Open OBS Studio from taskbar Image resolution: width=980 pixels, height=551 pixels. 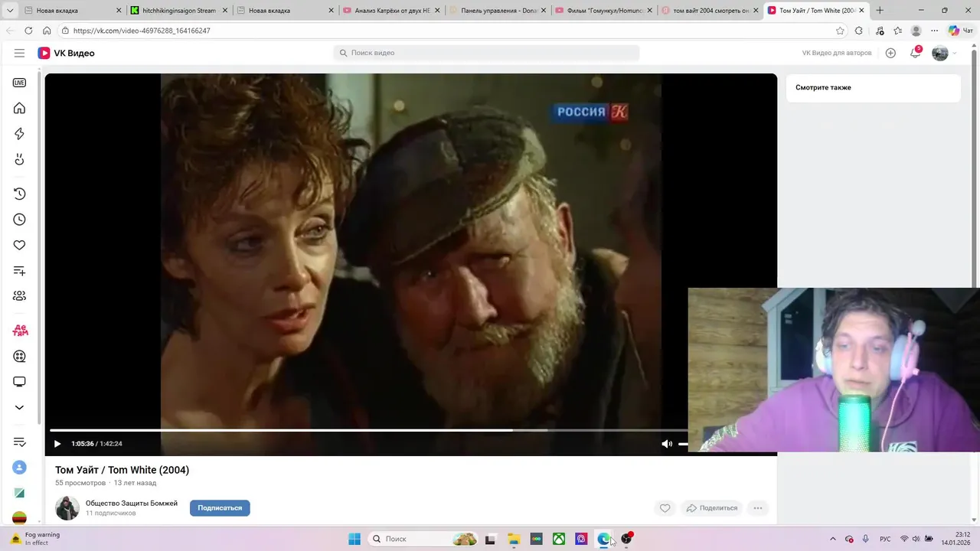pos(627,539)
